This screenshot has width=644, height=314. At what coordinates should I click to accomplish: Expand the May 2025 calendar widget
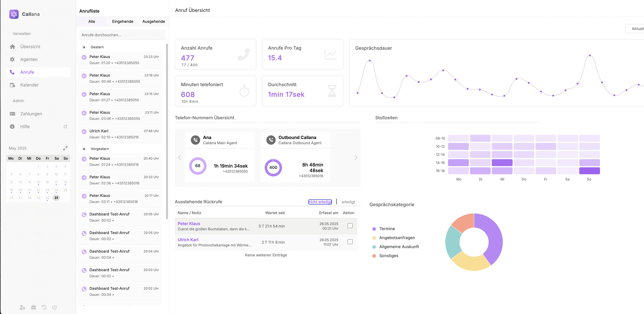[x=65, y=148]
